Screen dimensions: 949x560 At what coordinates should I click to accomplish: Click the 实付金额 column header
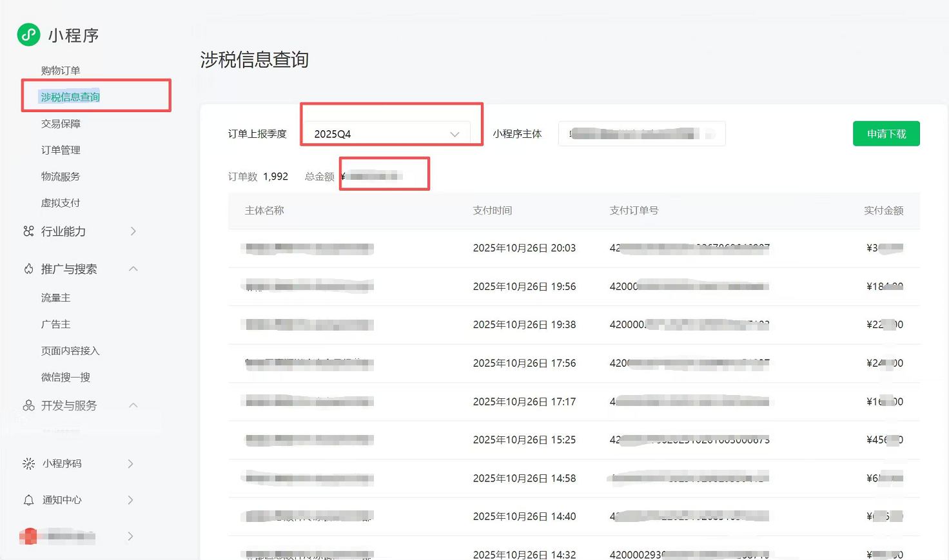click(884, 211)
